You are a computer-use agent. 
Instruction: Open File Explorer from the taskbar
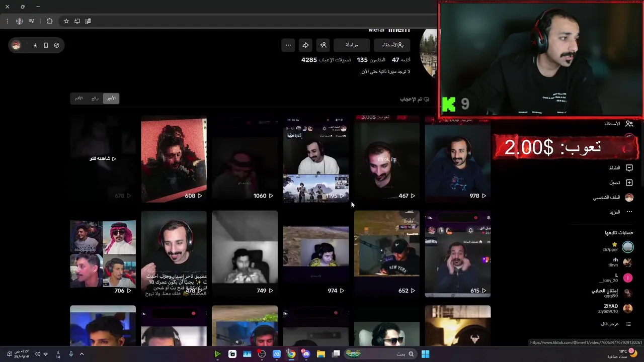click(x=321, y=354)
